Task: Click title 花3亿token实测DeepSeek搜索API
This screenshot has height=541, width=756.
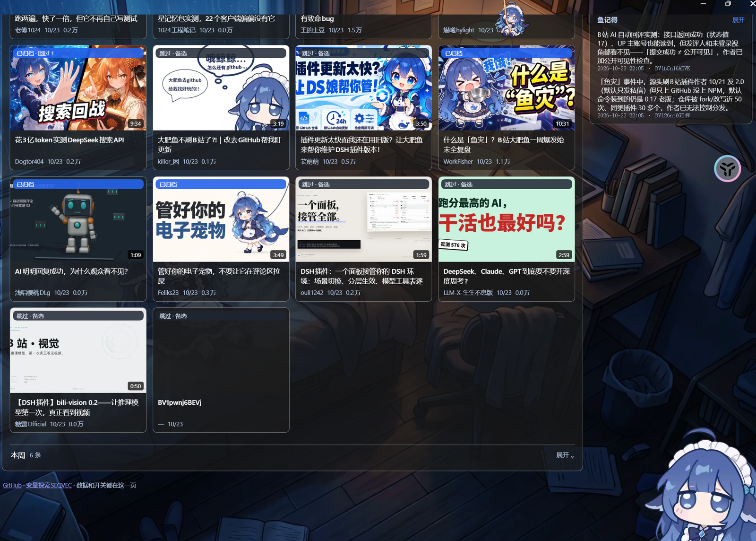Action: 69,140
